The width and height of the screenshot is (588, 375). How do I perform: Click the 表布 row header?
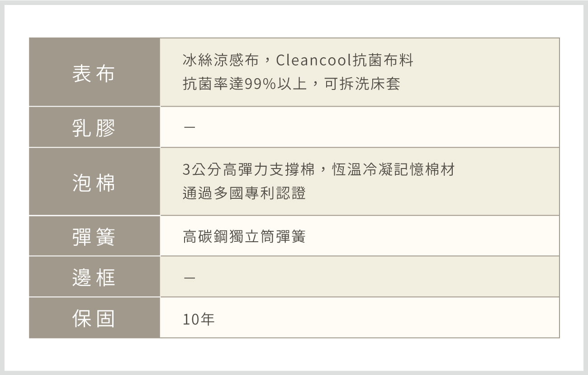(94, 72)
